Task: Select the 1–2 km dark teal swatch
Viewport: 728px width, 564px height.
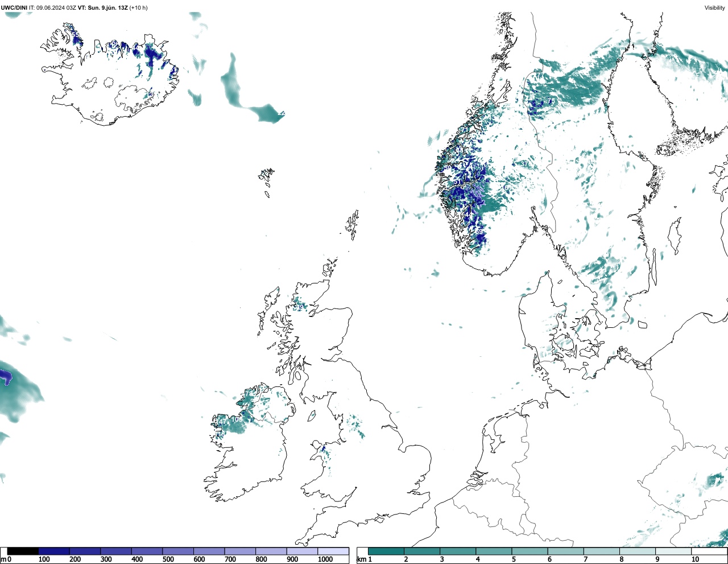Action: coord(386,551)
